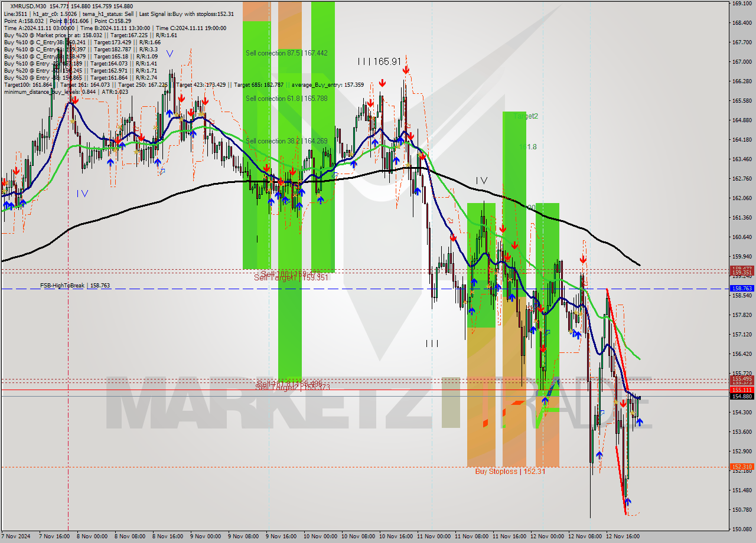The height and width of the screenshot is (543, 756).
Task: Click the 'Sell correction 61.8 | 165.788' label
Action: 286,99
